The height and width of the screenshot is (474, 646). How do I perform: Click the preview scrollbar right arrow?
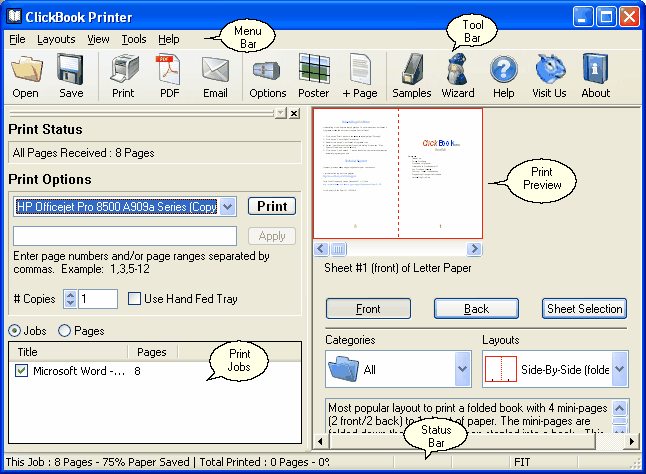pyautogui.click(x=474, y=249)
